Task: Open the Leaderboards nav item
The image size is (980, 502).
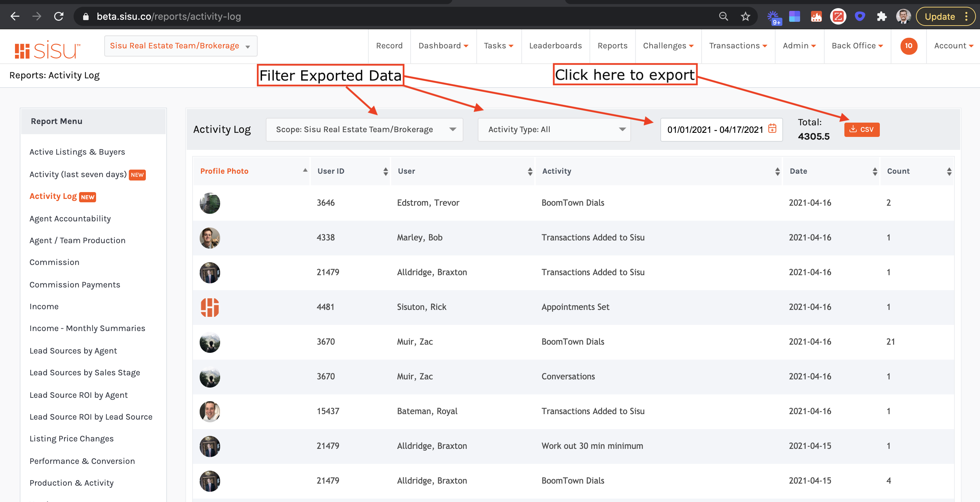Action: click(555, 46)
